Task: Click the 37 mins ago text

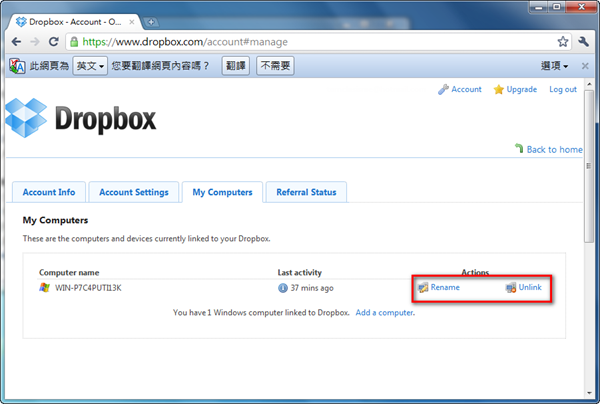Action: tap(312, 288)
